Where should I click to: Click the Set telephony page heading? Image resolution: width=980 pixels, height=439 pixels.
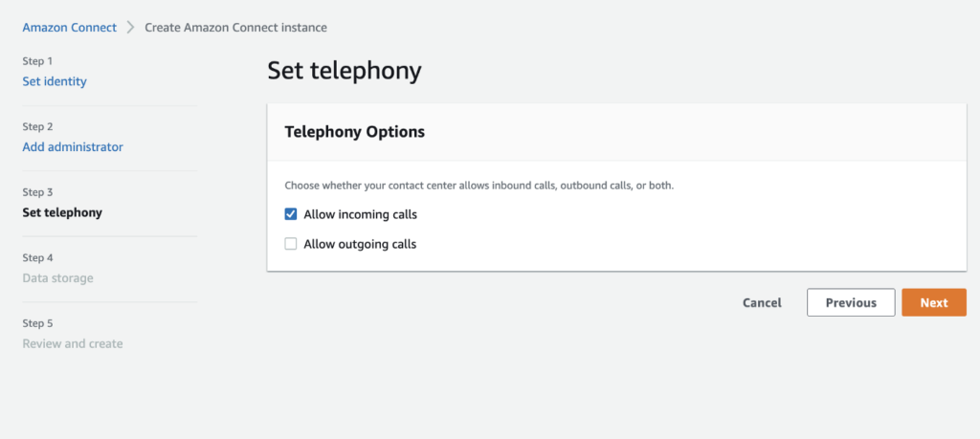(x=345, y=71)
